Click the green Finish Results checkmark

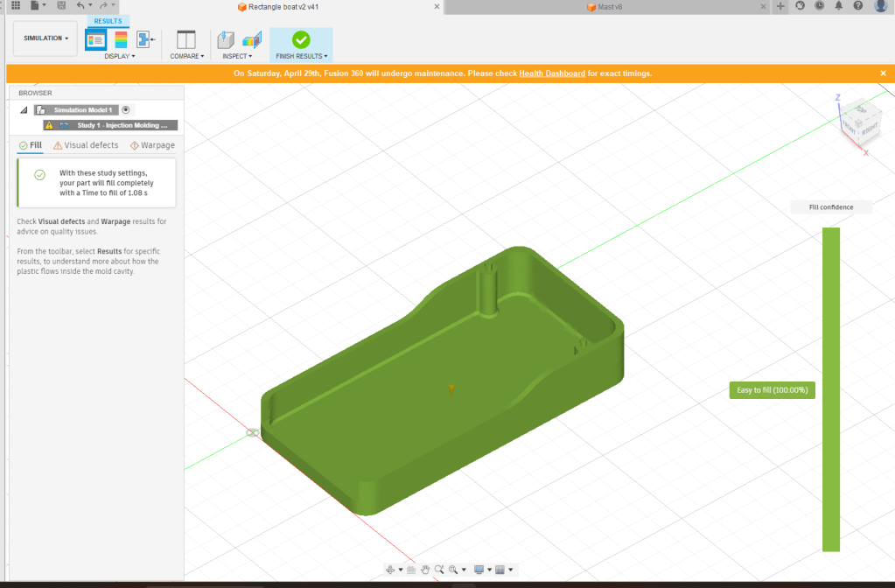click(x=301, y=39)
